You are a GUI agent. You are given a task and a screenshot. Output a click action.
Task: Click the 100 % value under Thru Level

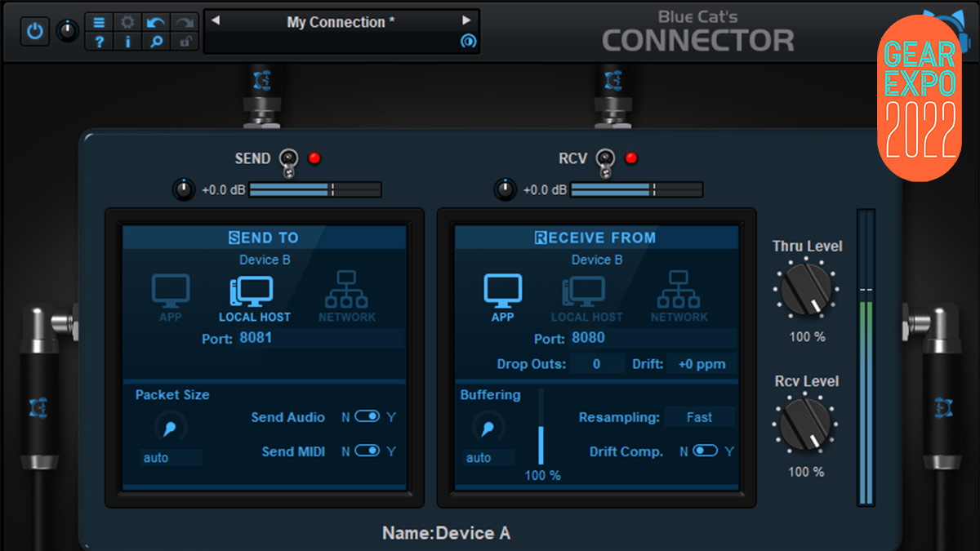pyautogui.click(x=807, y=337)
